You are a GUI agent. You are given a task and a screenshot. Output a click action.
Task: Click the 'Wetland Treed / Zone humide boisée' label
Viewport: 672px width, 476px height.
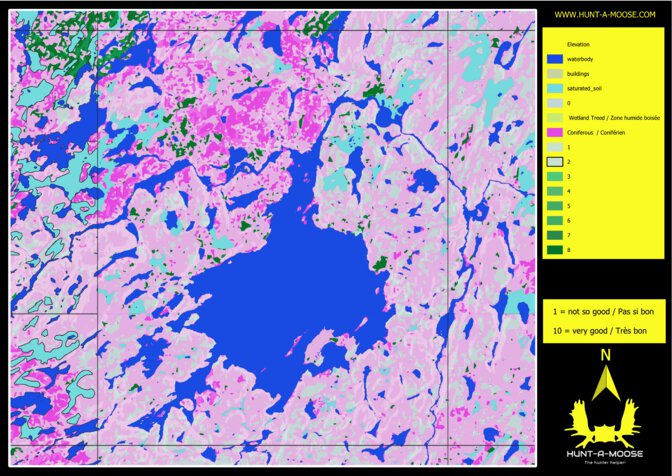(x=614, y=118)
